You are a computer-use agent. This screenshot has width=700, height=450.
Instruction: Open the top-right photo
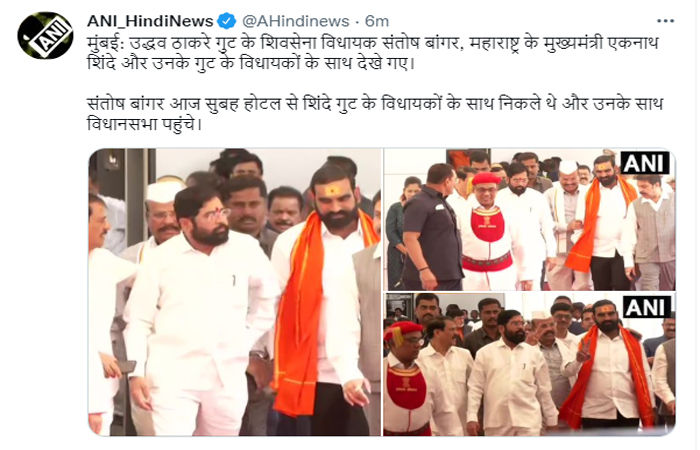tap(529, 219)
